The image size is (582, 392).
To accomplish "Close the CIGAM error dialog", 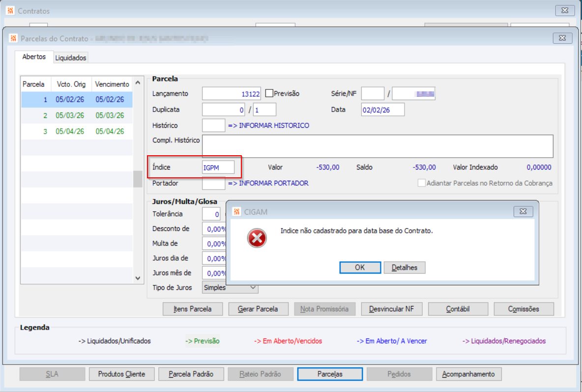I will tap(523, 211).
